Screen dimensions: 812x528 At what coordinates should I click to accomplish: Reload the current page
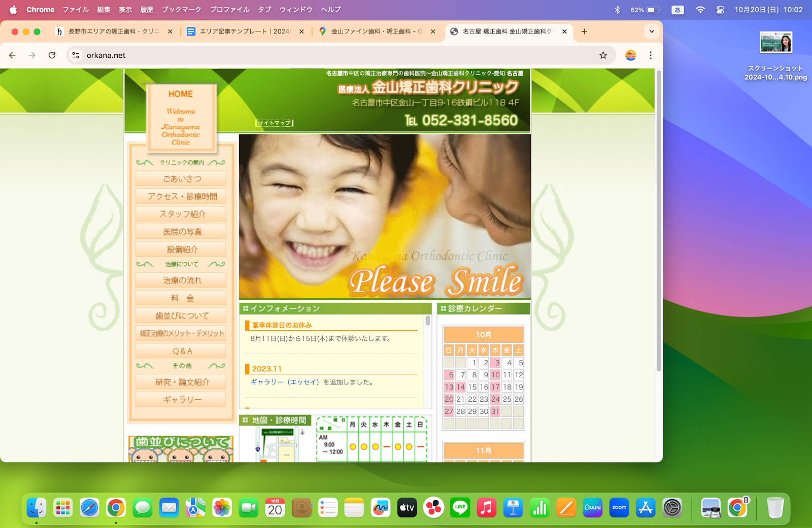(x=52, y=55)
